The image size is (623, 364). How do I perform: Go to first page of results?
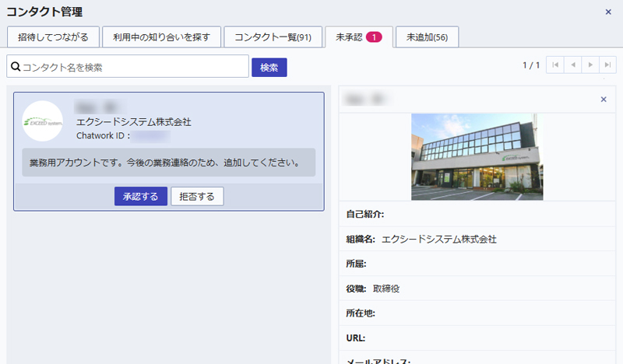[555, 65]
